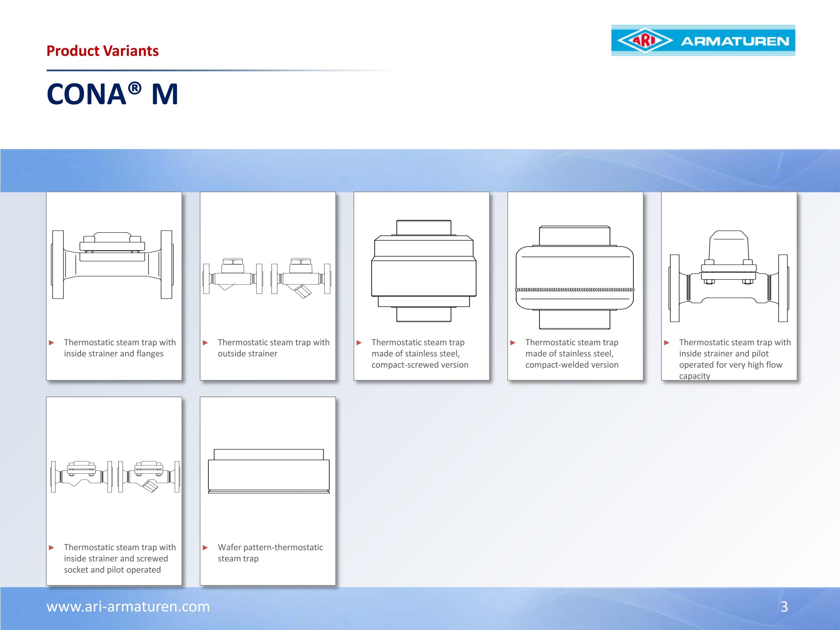Click the compact-welded steam trap drawing

[x=575, y=278]
